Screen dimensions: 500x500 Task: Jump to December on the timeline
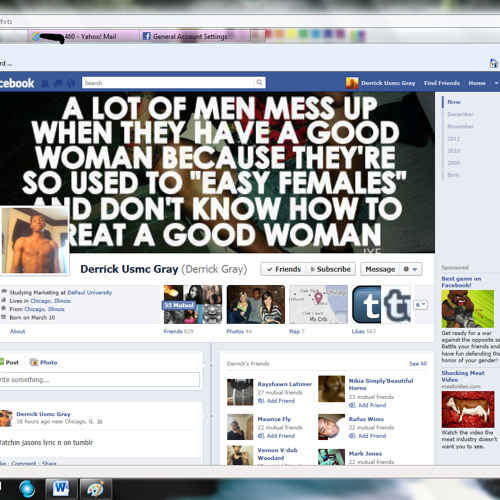(x=460, y=114)
